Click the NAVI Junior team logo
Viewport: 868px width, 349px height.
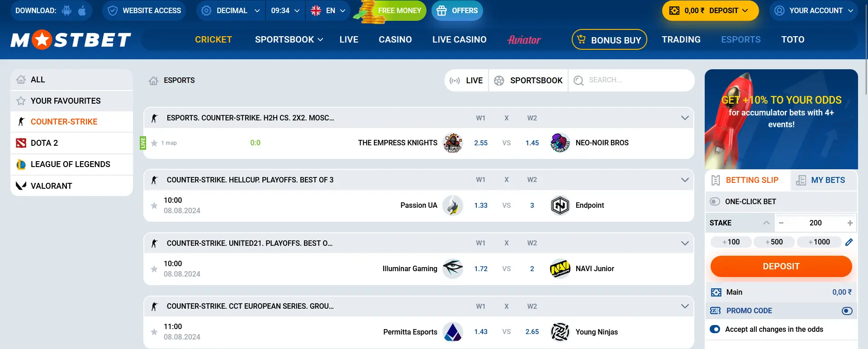[560, 268]
